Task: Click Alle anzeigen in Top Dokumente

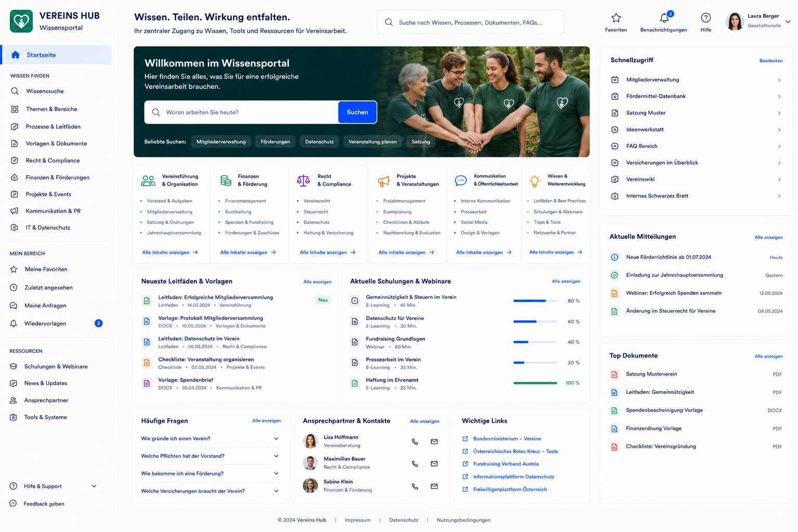Action: (768, 356)
